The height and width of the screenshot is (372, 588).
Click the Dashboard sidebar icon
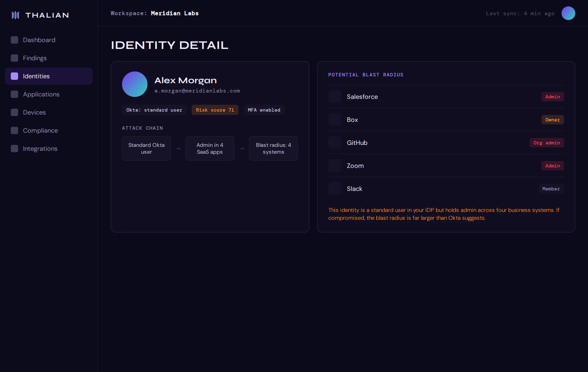click(x=14, y=40)
